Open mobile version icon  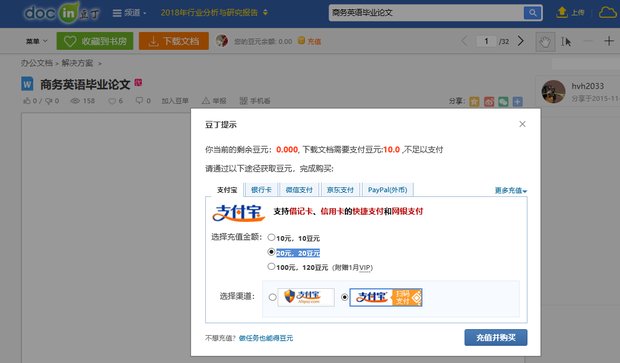point(244,101)
